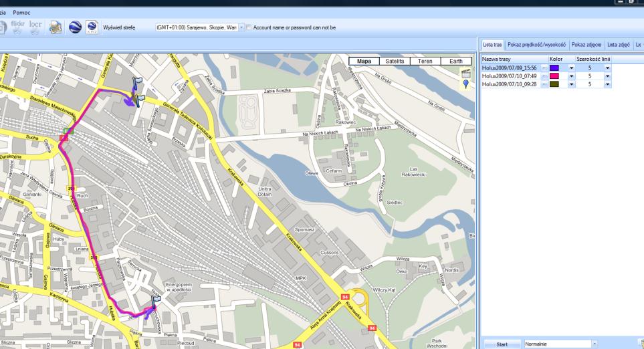The height and width of the screenshot is (349, 644).
Task: Open color dropdown for Holux2009/07/10_07:49
Action: tap(571, 76)
